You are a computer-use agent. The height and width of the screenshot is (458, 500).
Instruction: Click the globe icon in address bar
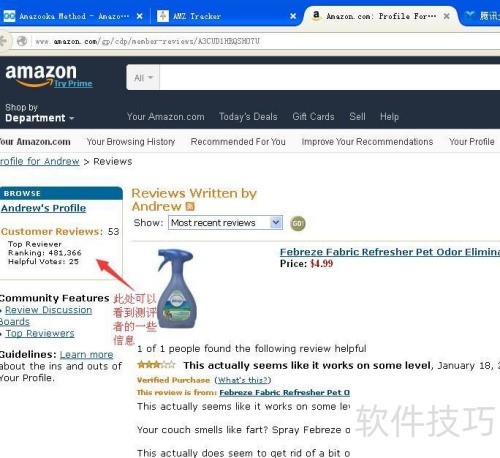click(22, 41)
